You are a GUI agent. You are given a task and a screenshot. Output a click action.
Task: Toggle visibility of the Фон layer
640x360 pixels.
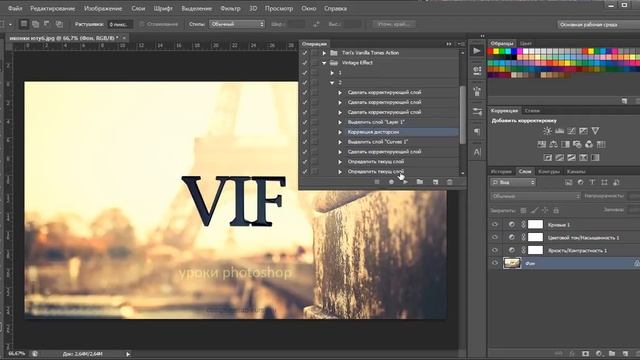pos(495,263)
